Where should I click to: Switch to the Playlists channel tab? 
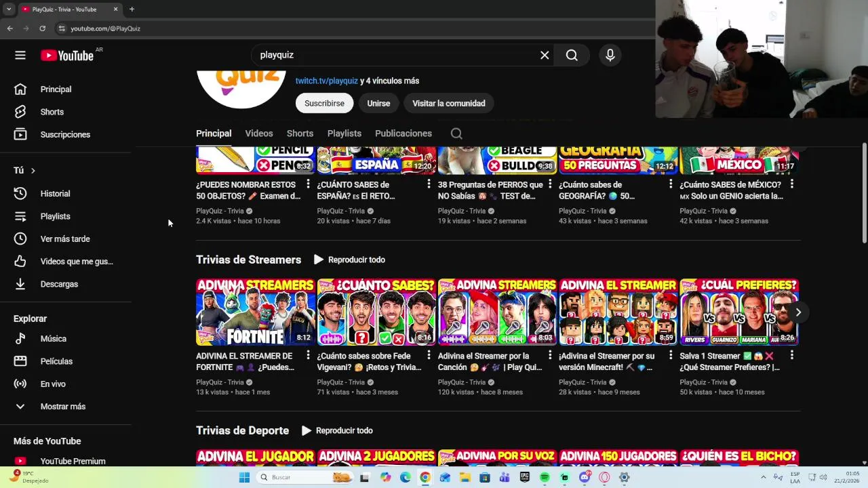coord(344,134)
